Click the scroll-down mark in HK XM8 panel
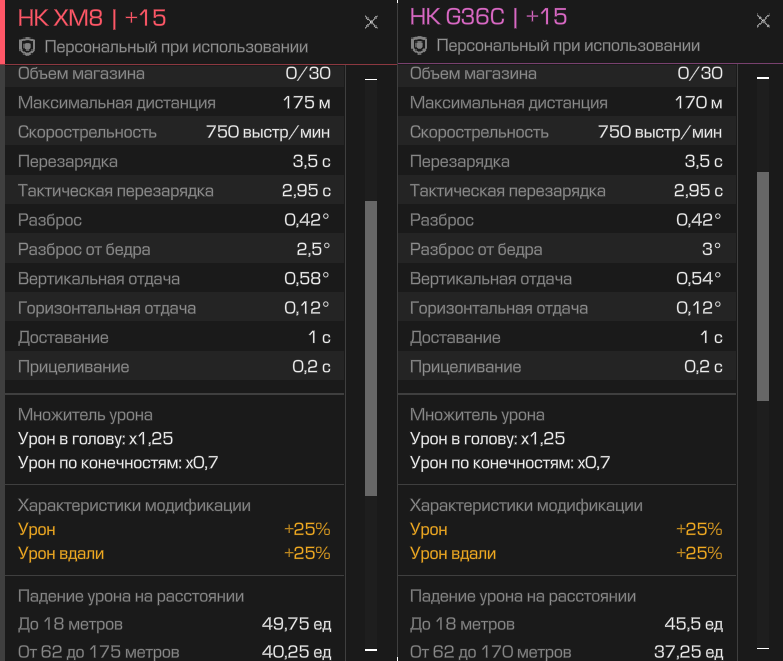 click(371, 650)
